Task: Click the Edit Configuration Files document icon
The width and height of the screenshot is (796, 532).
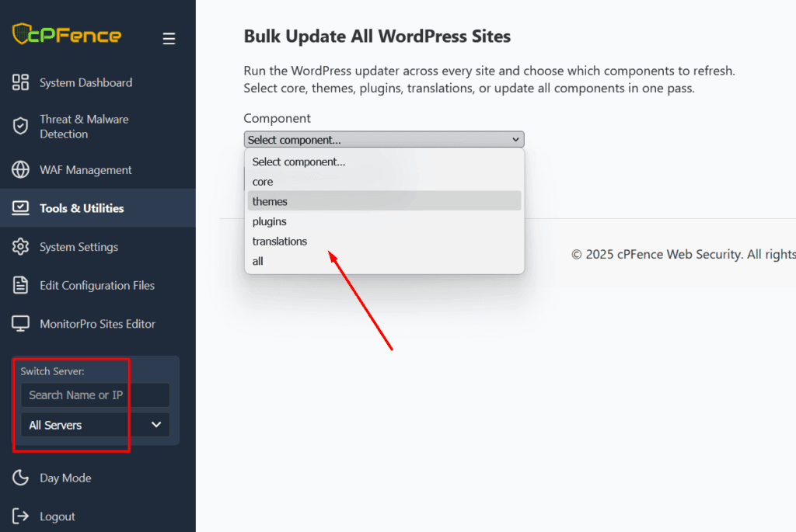Action: click(x=21, y=285)
